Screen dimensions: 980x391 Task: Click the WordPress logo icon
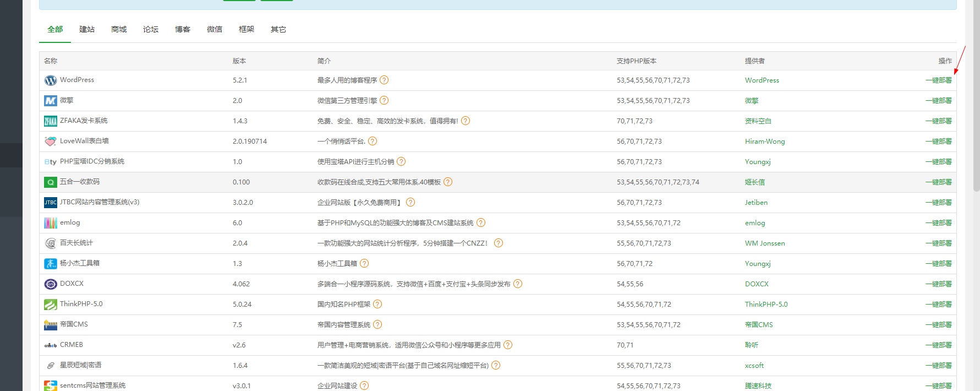click(51, 80)
